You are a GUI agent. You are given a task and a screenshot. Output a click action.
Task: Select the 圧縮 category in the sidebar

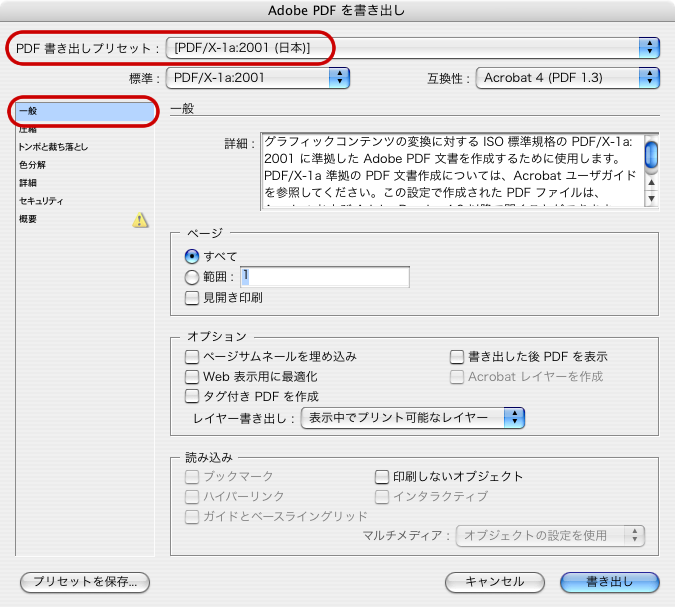click(85, 129)
